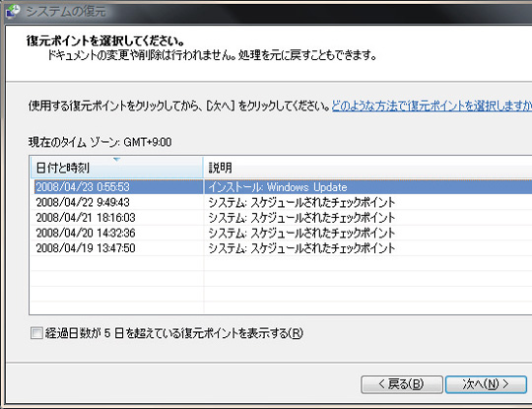Click the System Restore title bar icon

[x=14, y=11]
